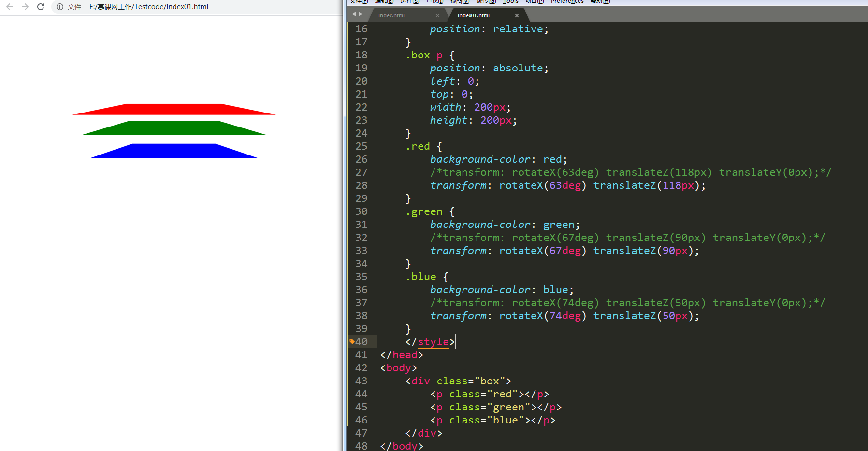
Task: Click 'position: absolute;' declaration
Action: pos(489,68)
